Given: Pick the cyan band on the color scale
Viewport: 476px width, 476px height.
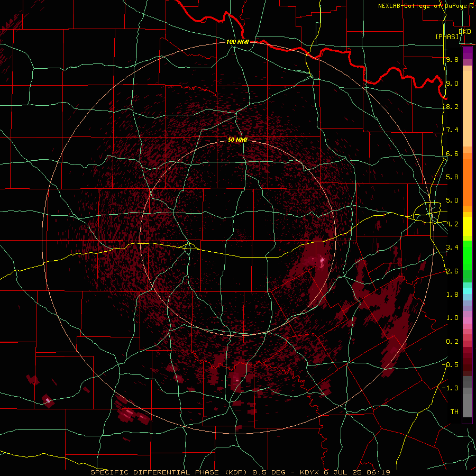Looking at the screenshot, I should click(467, 291).
